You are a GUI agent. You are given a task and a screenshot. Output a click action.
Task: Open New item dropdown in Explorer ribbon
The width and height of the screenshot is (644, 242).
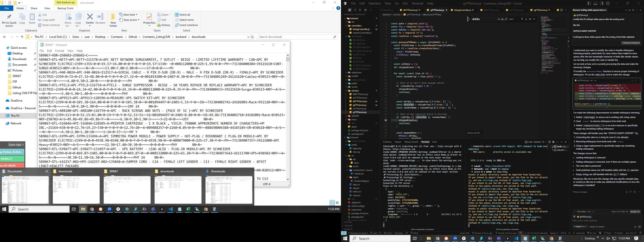(x=128, y=14)
